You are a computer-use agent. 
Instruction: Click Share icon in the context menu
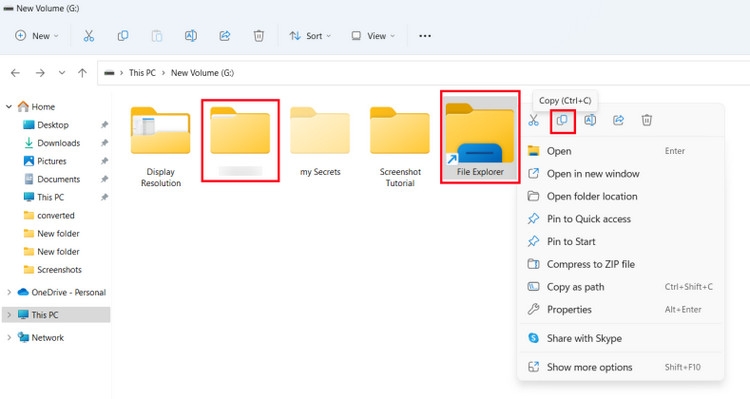click(x=618, y=120)
